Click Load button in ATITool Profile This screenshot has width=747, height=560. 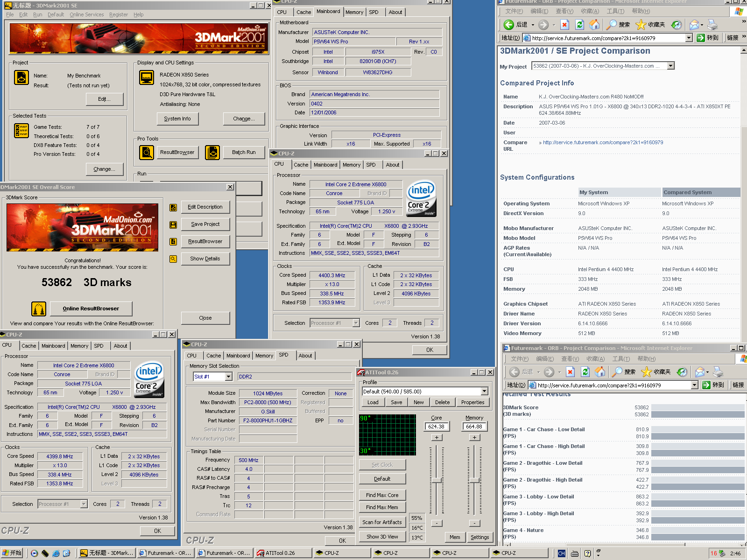(x=373, y=402)
